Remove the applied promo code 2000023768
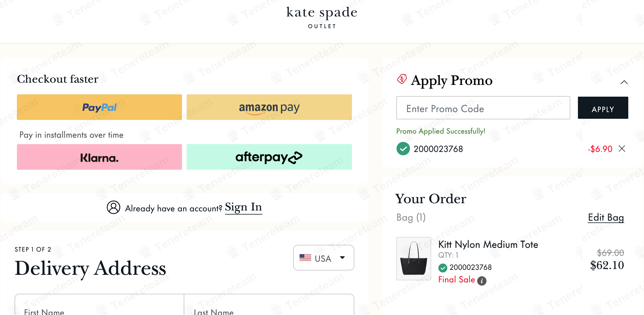Image resolution: width=644 pixels, height=315 pixels. [622, 149]
